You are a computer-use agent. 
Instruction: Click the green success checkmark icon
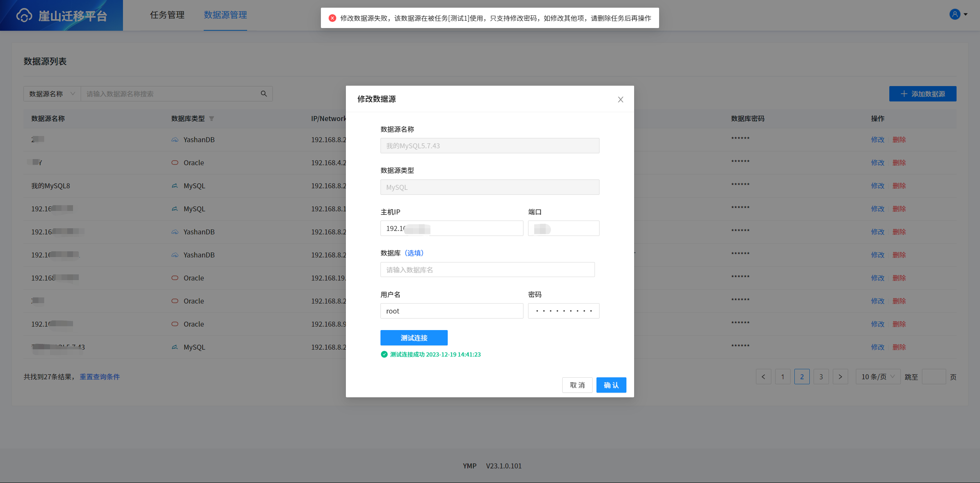click(x=384, y=354)
